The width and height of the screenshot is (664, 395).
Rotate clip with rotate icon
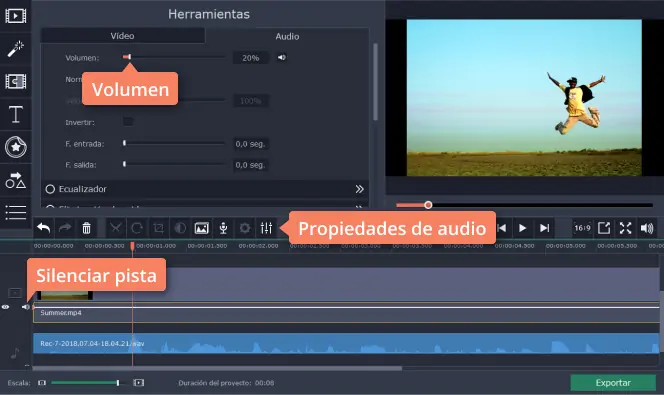[137, 228]
